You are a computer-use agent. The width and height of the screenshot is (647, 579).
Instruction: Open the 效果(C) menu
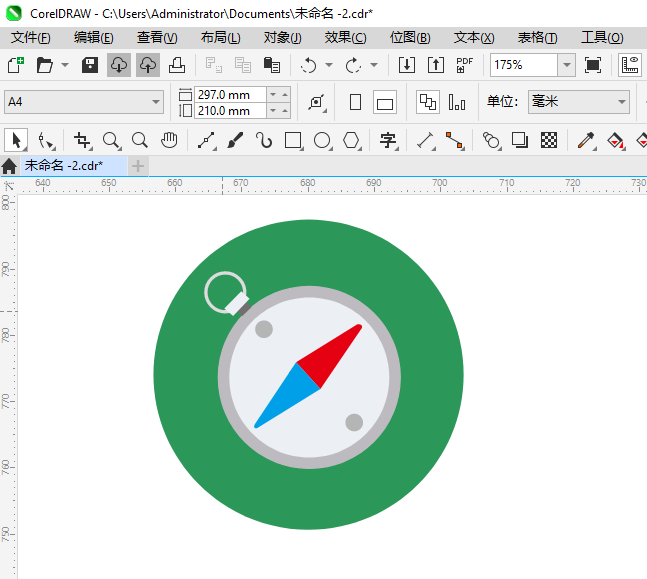(345, 37)
